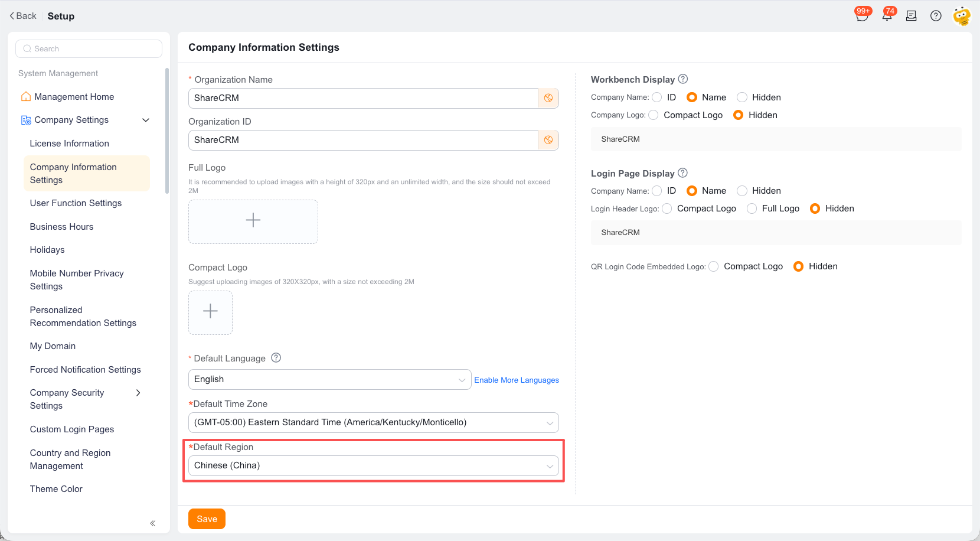Open the Default Time Zone dropdown
This screenshot has width=980, height=541.
pos(373,422)
